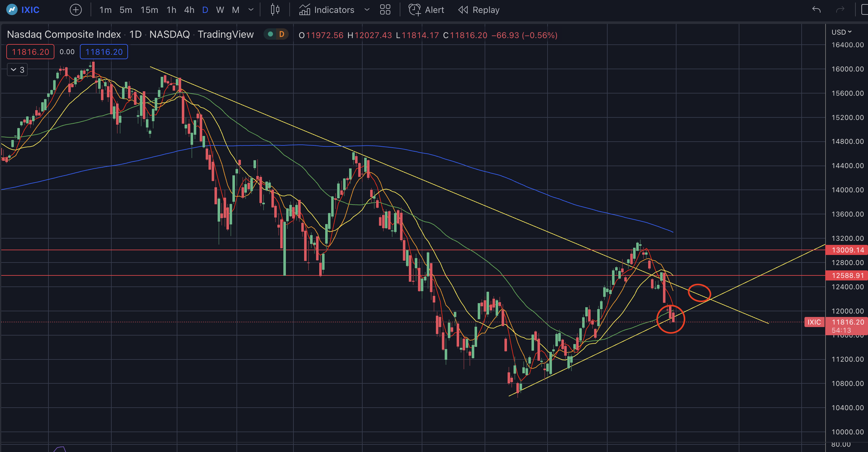Expand the timeframe dropdown chevron
Image resolution: width=868 pixels, height=452 pixels.
tap(251, 10)
